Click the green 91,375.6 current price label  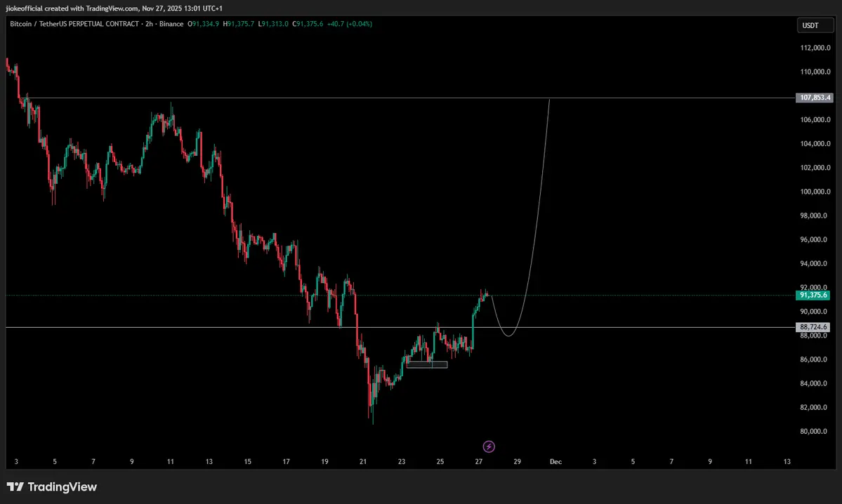[x=813, y=296]
